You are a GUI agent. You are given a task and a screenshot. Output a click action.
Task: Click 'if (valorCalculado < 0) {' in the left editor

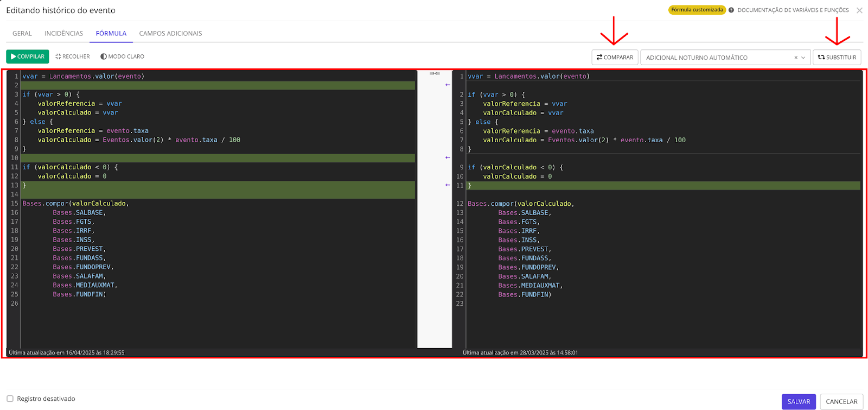pos(70,167)
